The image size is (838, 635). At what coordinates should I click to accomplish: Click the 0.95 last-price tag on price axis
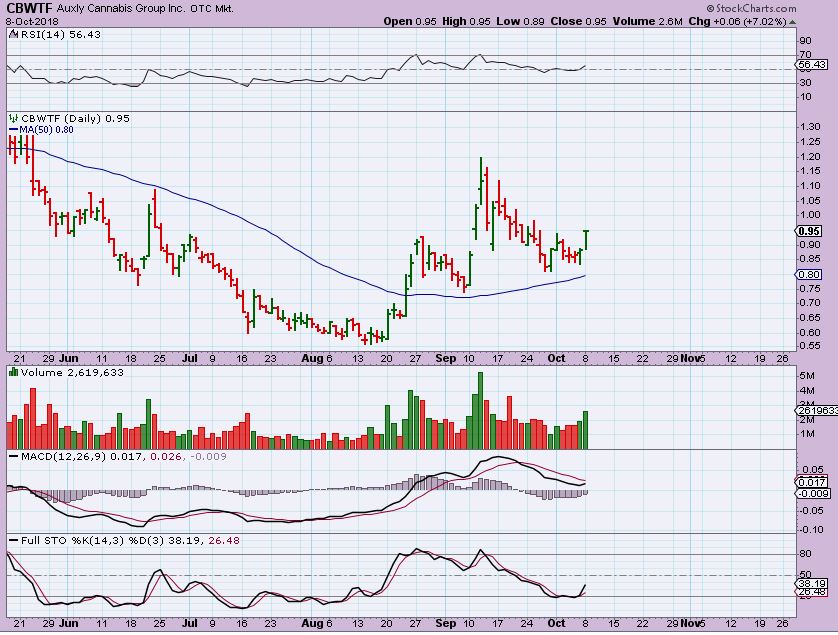click(x=809, y=231)
